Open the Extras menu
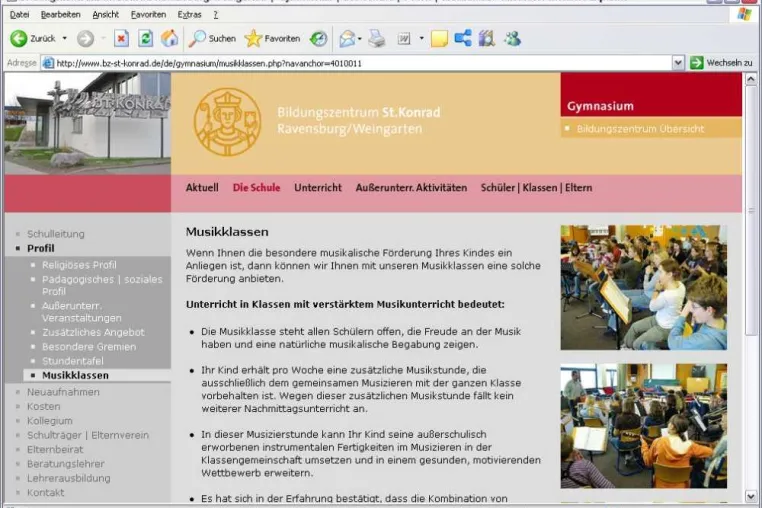 [190, 15]
